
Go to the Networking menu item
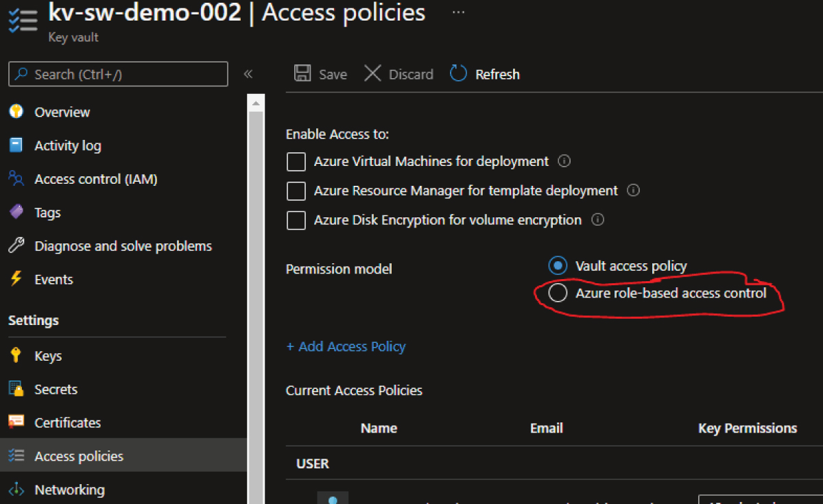point(69,490)
